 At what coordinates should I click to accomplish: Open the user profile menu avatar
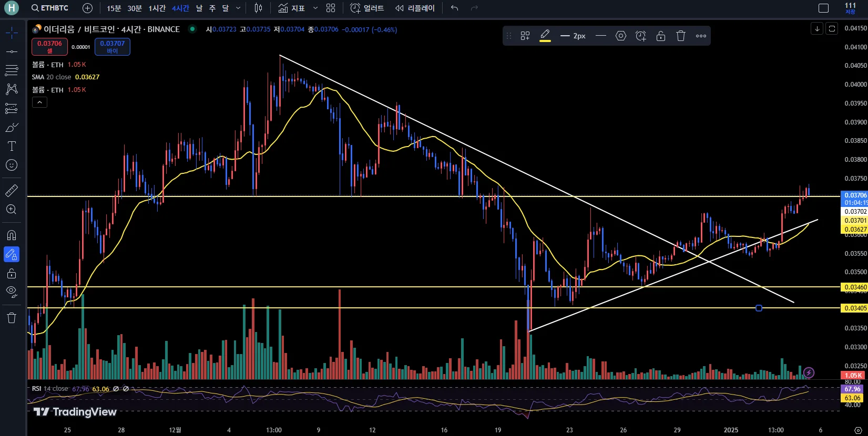[11, 8]
